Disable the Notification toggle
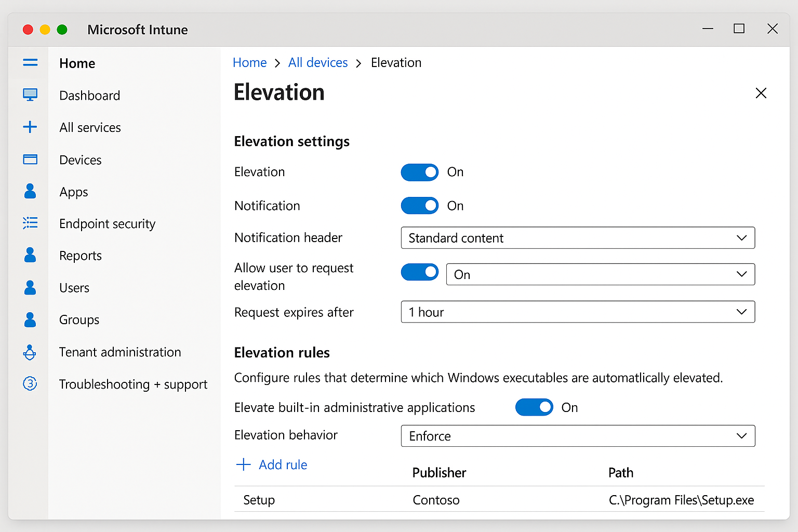The height and width of the screenshot is (532, 798). point(420,206)
